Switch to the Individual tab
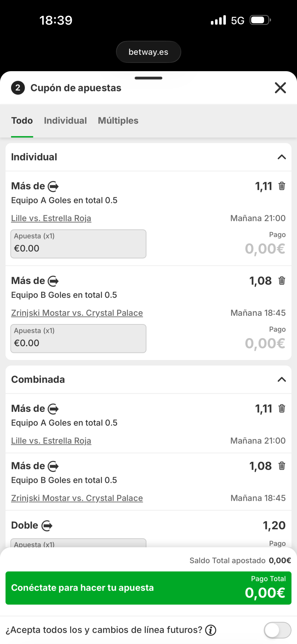Viewport: 297px width, 644px height. tap(65, 121)
